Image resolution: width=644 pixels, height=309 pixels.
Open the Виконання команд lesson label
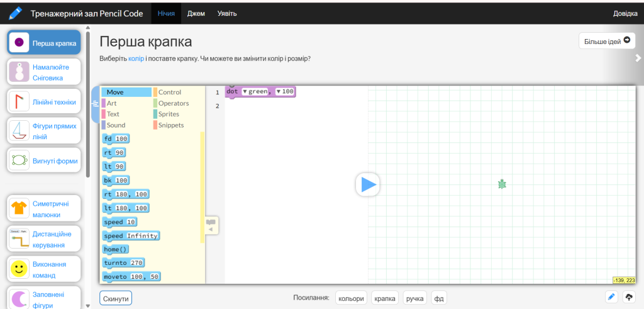49,269
